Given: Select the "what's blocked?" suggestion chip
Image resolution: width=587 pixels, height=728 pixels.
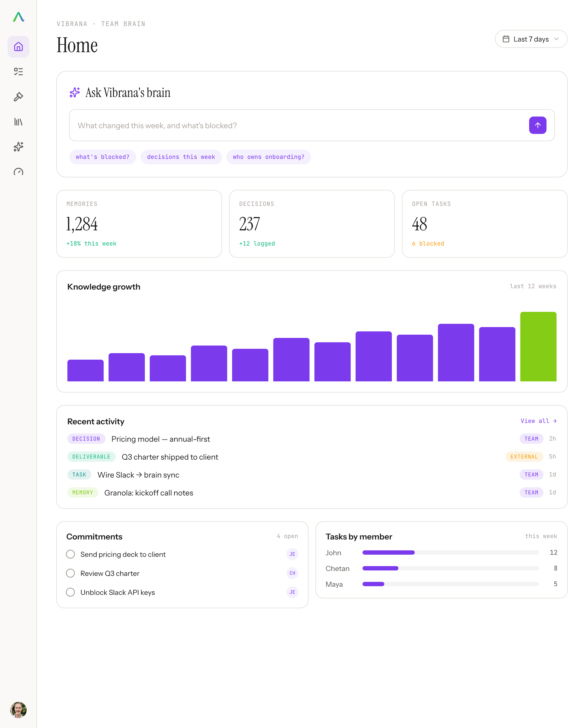Looking at the screenshot, I should (102, 157).
